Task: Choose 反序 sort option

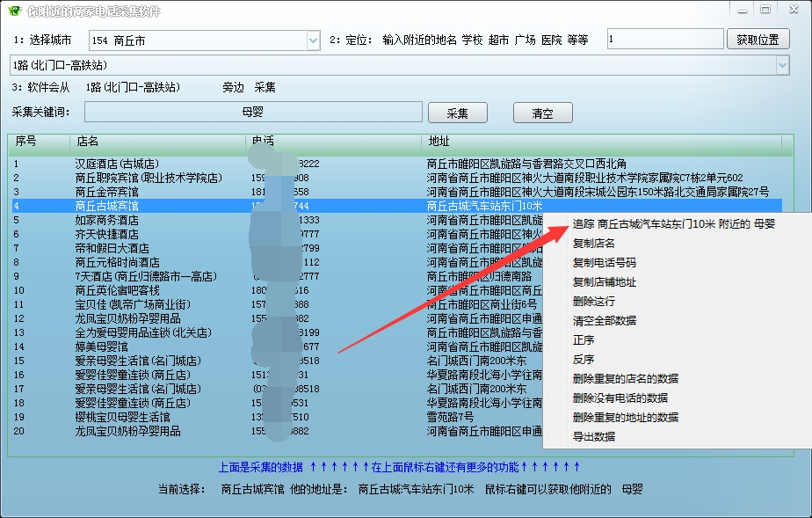Action: pyautogui.click(x=584, y=360)
